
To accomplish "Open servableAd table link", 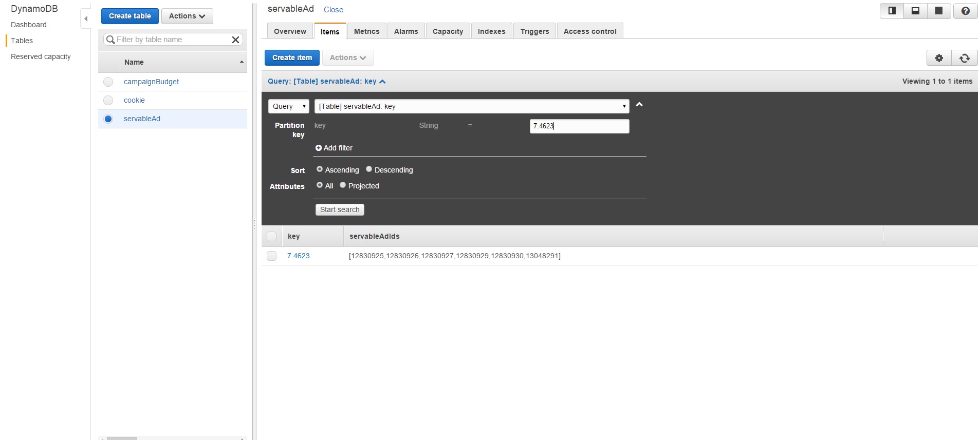I will tap(142, 119).
